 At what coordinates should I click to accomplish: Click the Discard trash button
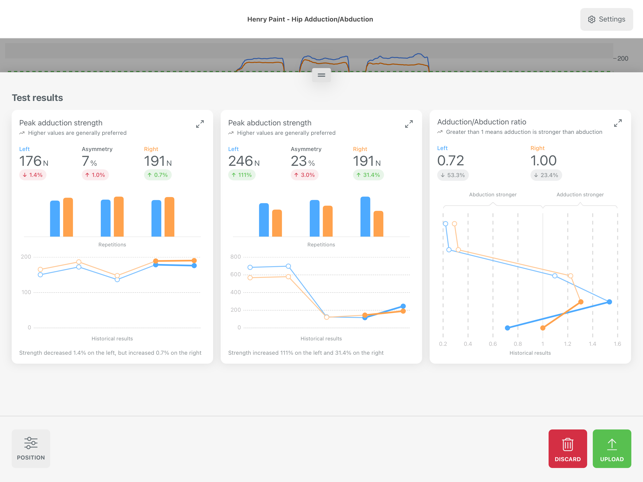click(567, 448)
